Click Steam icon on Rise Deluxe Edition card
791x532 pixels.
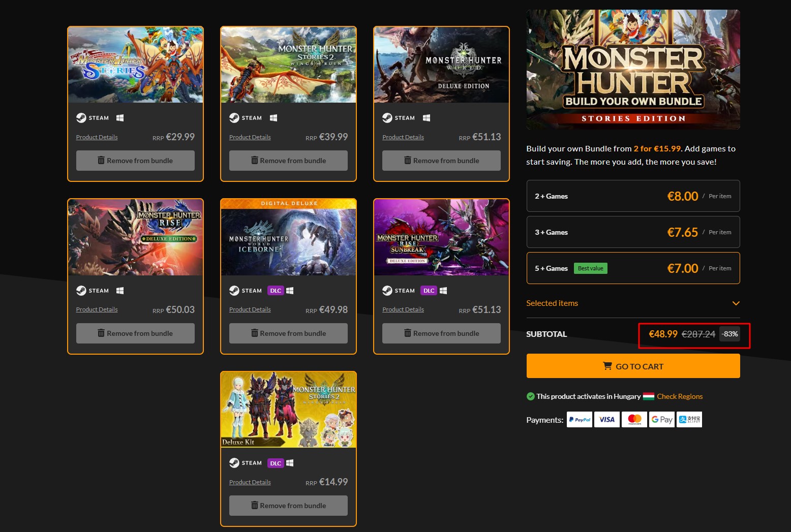point(93,291)
